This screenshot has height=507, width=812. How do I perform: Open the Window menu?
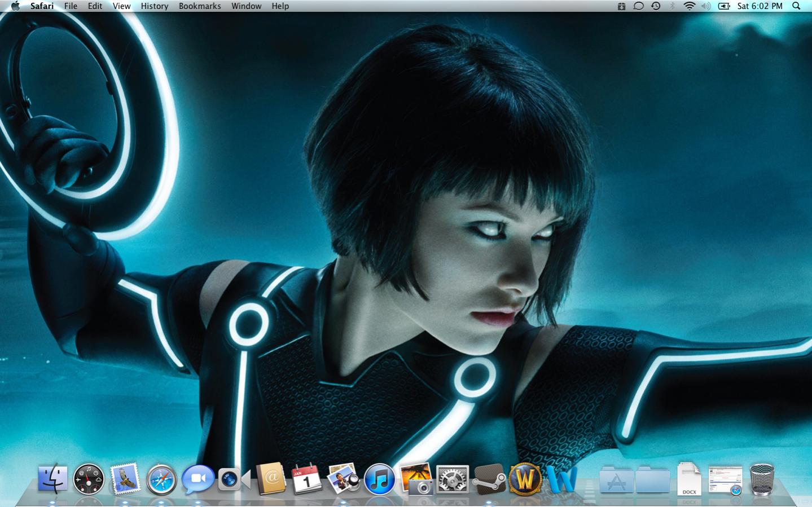246,6
